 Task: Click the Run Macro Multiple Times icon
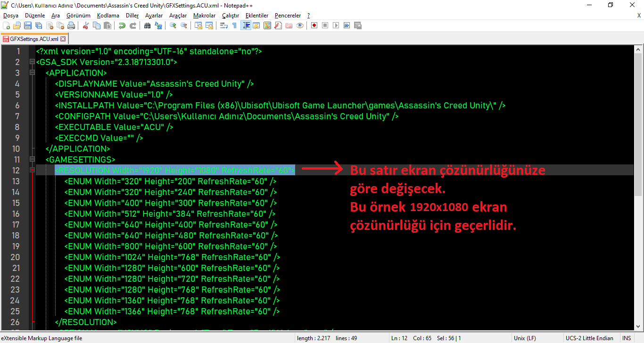point(347,25)
